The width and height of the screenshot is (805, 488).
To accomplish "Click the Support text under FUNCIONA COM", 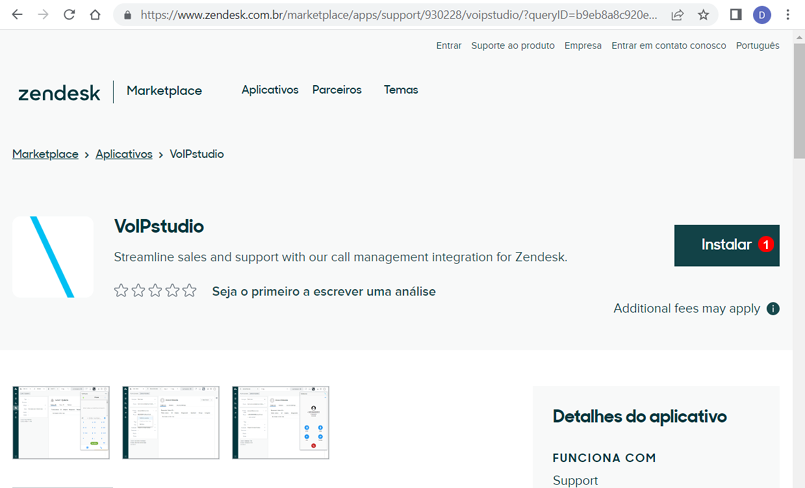I will (x=575, y=480).
